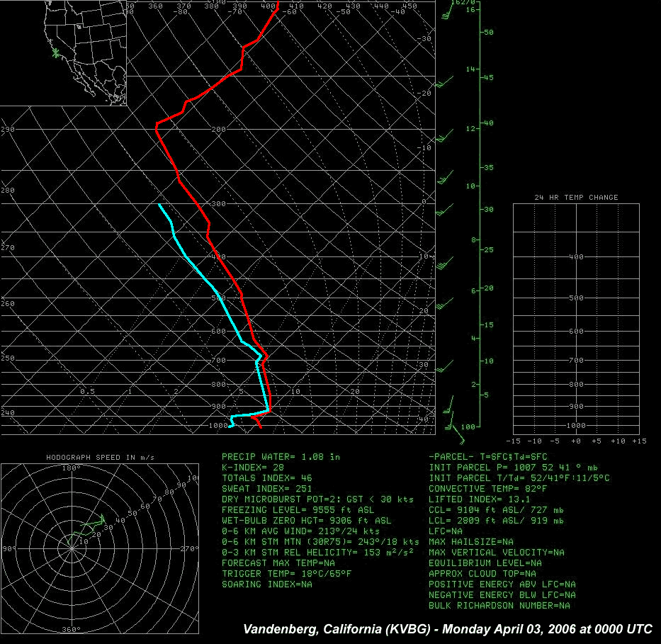This screenshot has width=661, height=644.
Task: Click "POSITIVE ENERGY ABV LFC=NA"
Action: 502,584
